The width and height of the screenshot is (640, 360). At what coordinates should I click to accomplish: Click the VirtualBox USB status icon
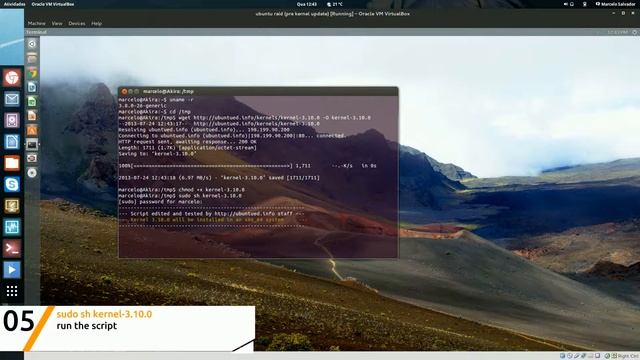pyautogui.click(x=577, y=356)
